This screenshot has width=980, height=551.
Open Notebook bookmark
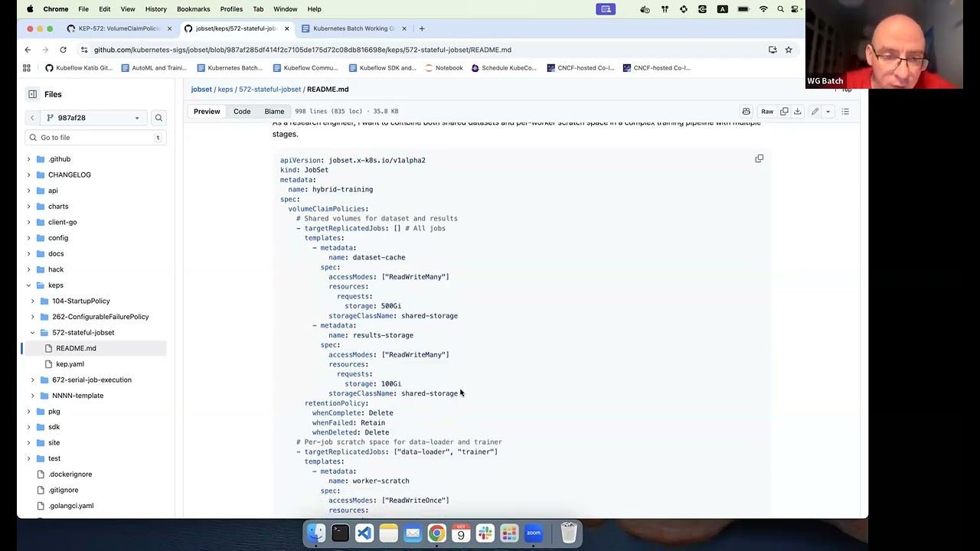(x=443, y=67)
